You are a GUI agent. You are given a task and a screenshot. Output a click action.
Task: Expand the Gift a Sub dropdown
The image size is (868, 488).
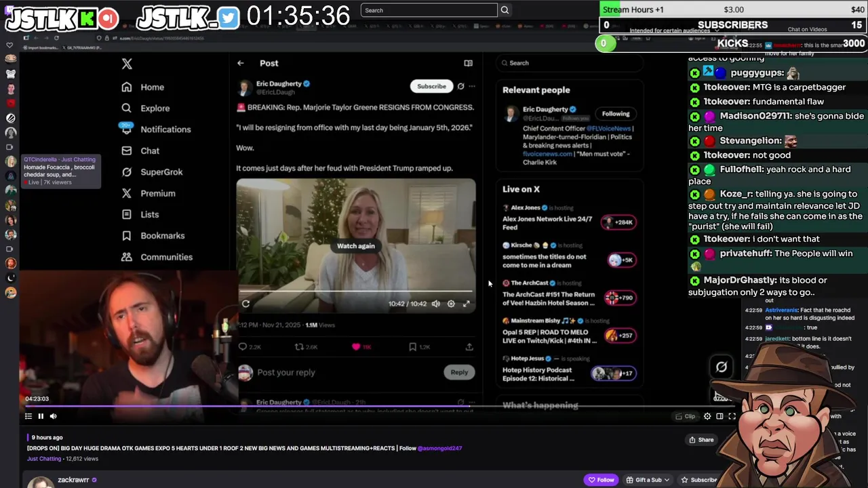(x=648, y=480)
